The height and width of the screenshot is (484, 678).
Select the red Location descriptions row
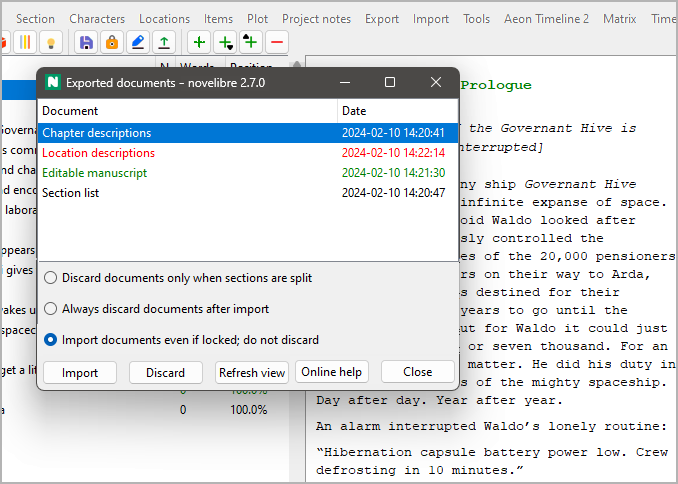pyautogui.click(x=248, y=153)
